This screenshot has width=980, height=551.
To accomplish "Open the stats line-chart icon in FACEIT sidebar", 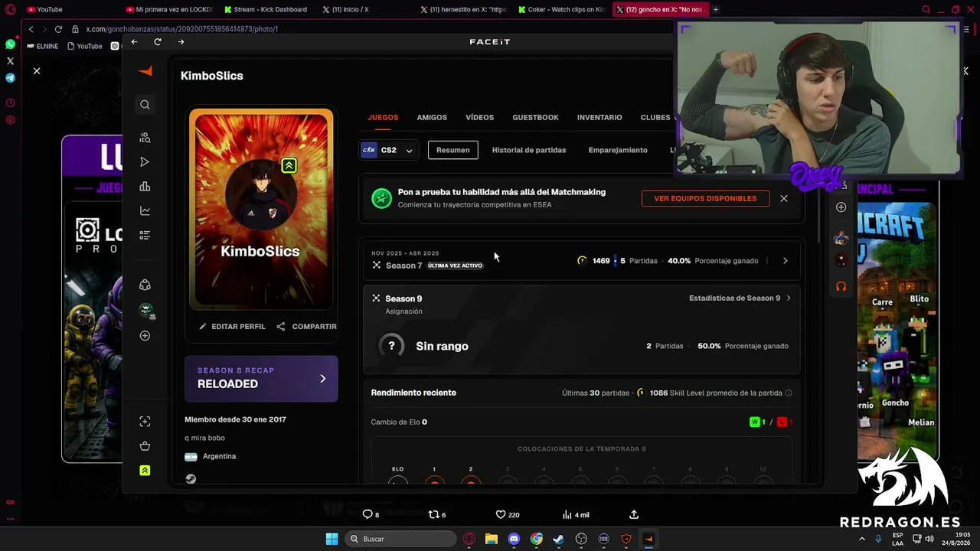I will click(x=145, y=211).
